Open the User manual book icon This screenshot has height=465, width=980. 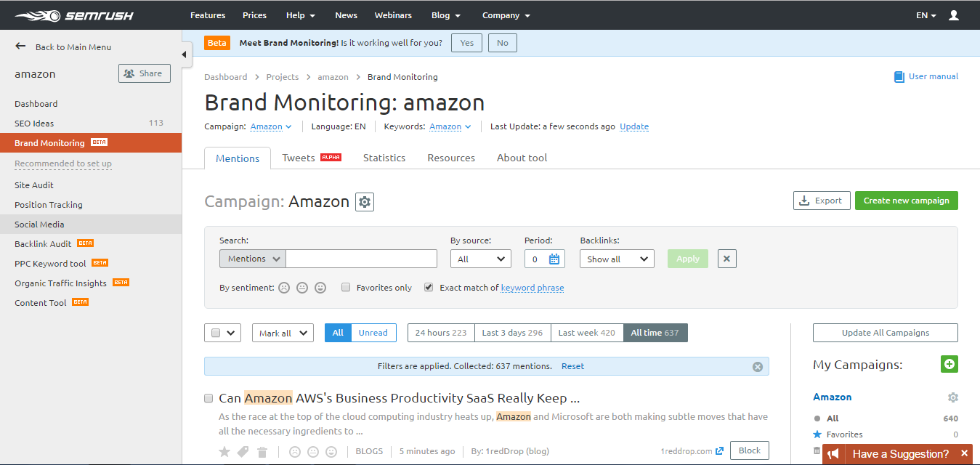click(x=899, y=76)
